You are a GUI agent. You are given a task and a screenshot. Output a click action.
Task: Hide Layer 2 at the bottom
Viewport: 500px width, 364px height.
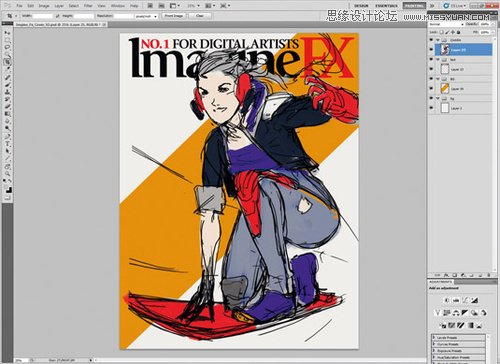click(x=431, y=108)
